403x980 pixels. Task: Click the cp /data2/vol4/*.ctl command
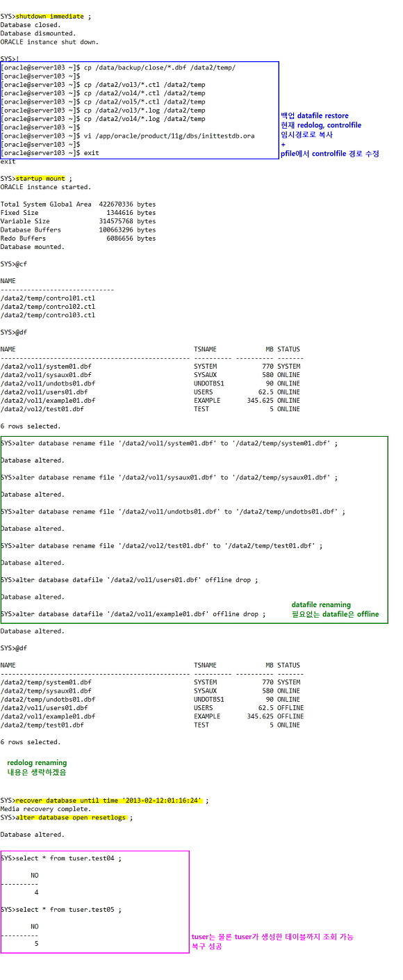coord(104,93)
